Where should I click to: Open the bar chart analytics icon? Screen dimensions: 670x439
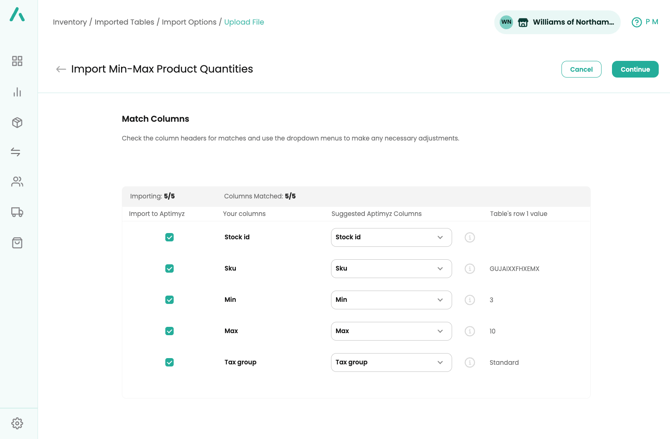[x=17, y=92]
